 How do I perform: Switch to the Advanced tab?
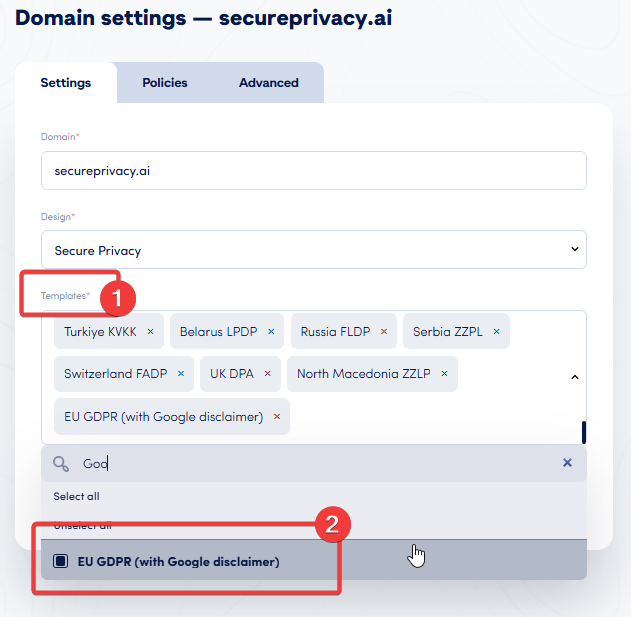(x=269, y=83)
